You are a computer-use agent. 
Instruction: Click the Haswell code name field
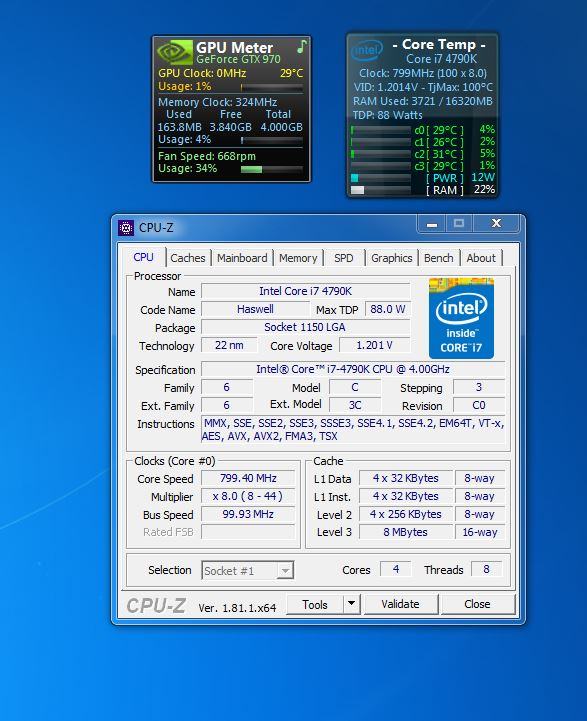point(255,309)
